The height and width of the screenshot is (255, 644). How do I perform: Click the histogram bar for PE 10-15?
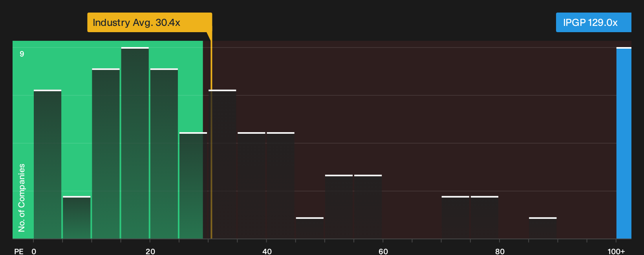106,153
